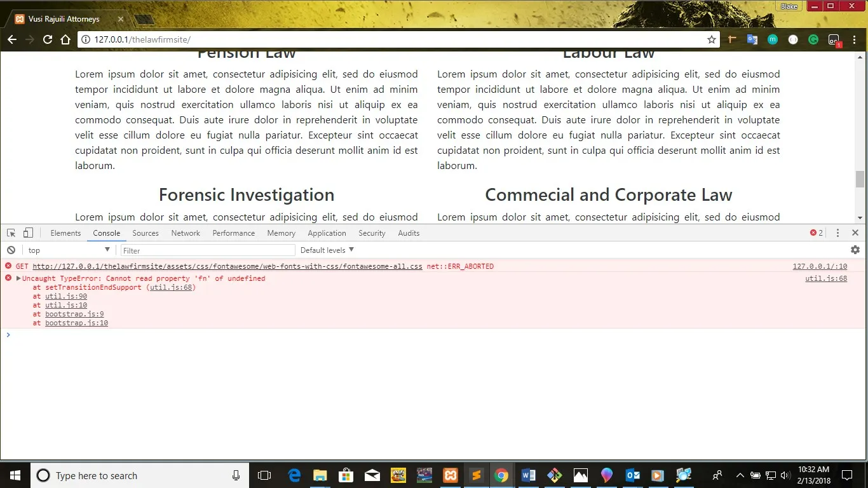Click the Forensic Investigation heading
Image resolution: width=868 pixels, height=488 pixels.
(x=247, y=194)
